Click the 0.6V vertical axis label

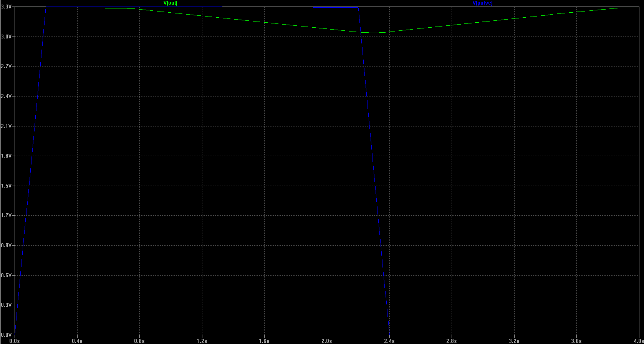pyautogui.click(x=7, y=275)
